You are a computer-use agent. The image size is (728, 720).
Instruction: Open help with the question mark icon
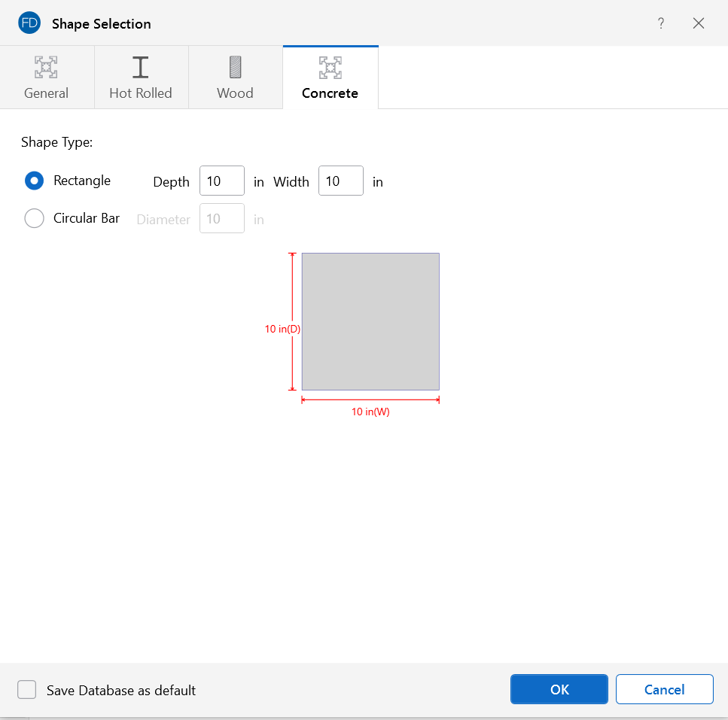coord(661,23)
